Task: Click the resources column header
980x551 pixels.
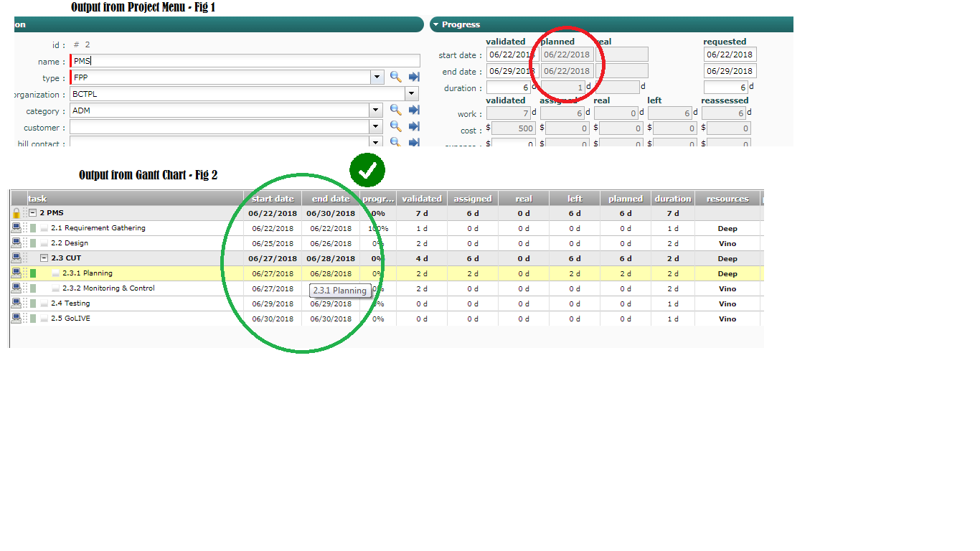Action: (727, 199)
